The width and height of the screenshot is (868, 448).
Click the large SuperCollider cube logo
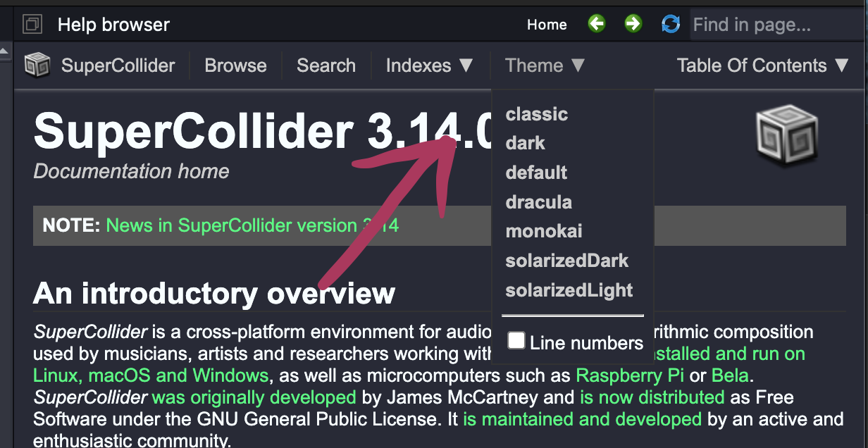(x=786, y=135)
